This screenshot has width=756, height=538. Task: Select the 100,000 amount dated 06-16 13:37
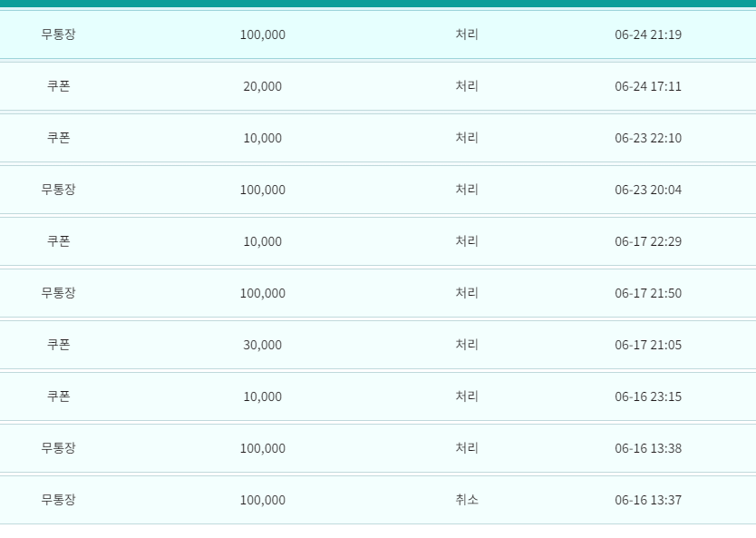coord(262,500)
